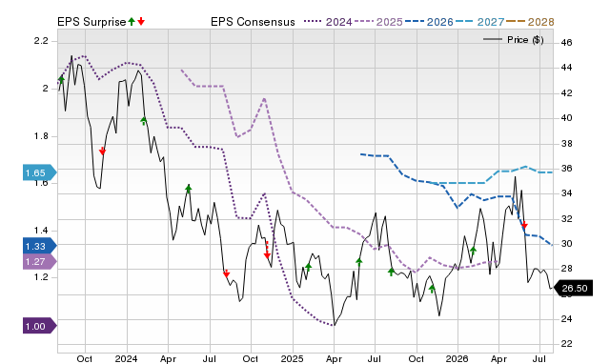Screen dimensions: 610x364
Task: Click the EPS Consensus legend label
Action: (x=253, y=22)
